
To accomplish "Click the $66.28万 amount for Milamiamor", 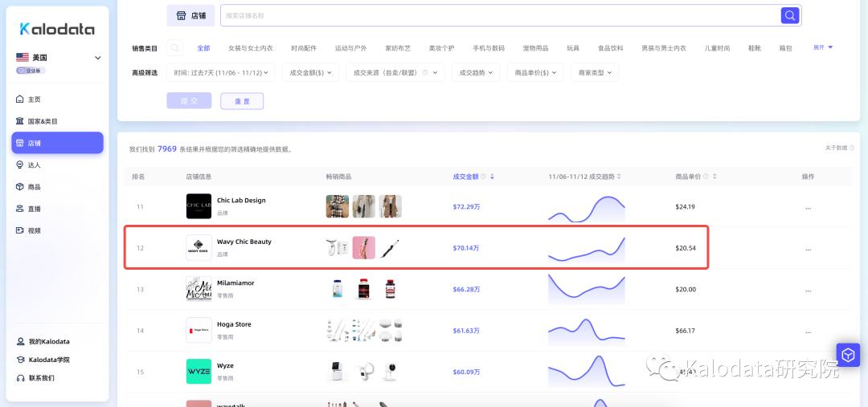I will click(466, 290).
